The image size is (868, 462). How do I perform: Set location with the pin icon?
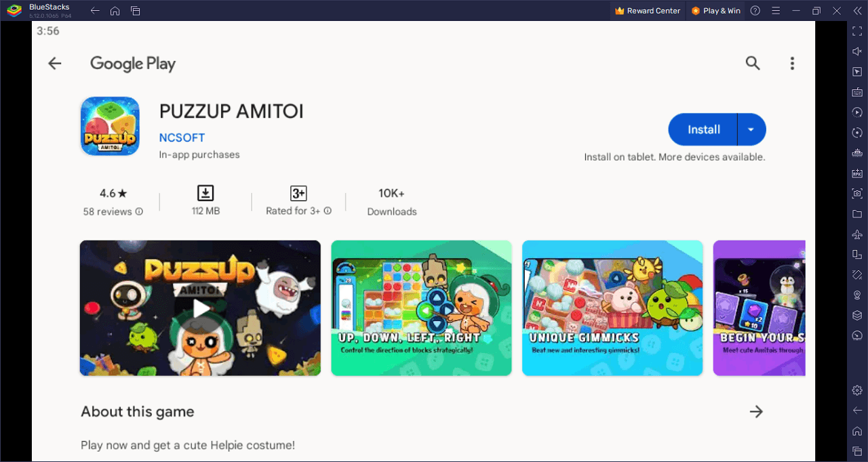(857, 295)
